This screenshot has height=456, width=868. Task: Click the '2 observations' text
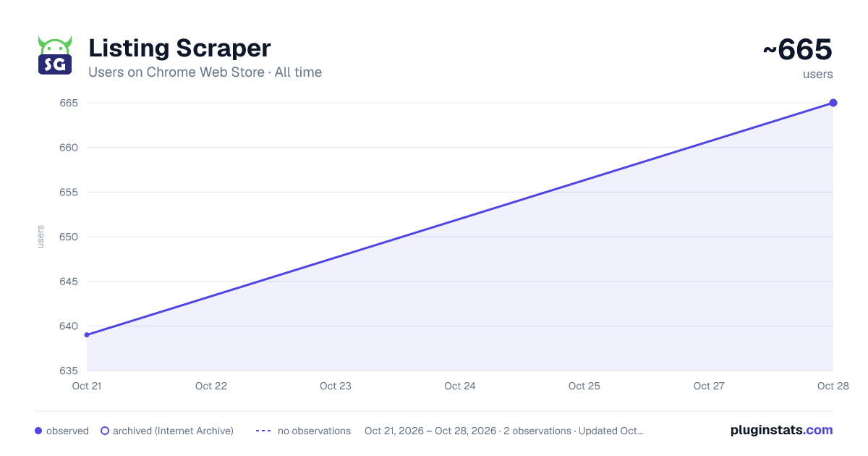coord(537,431)
